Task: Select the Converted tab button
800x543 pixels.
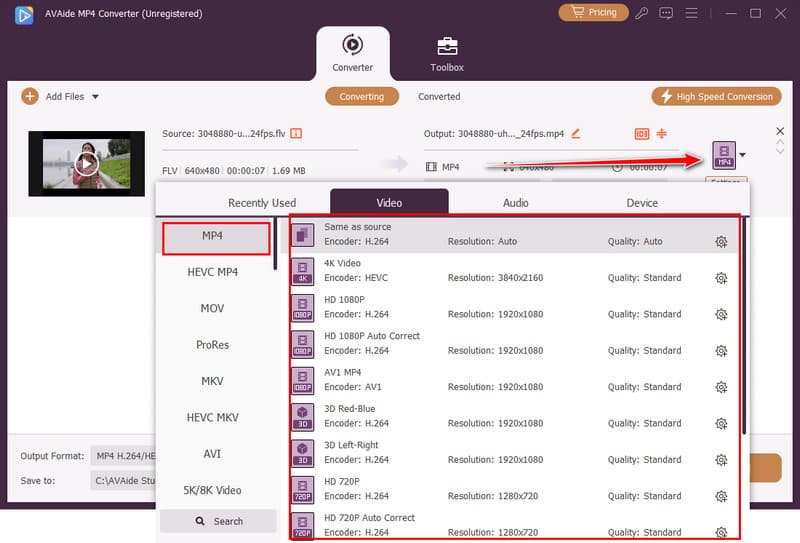Action: [x=439, y=97]
